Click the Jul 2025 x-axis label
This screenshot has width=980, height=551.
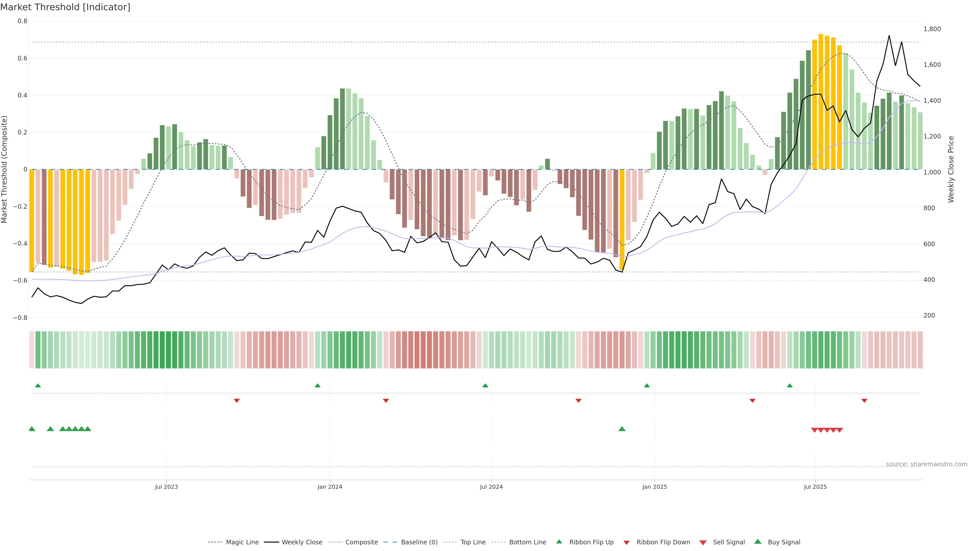[815, 487]
